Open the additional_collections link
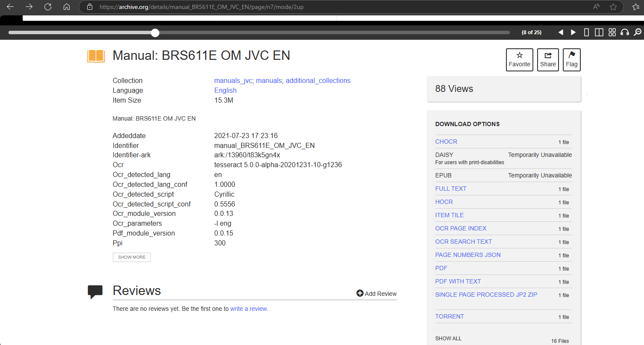 coord(318,80)
